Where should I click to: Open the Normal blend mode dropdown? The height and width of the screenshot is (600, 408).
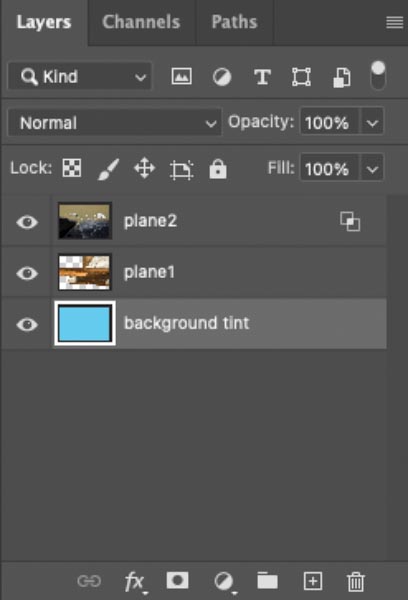(114, 123)
